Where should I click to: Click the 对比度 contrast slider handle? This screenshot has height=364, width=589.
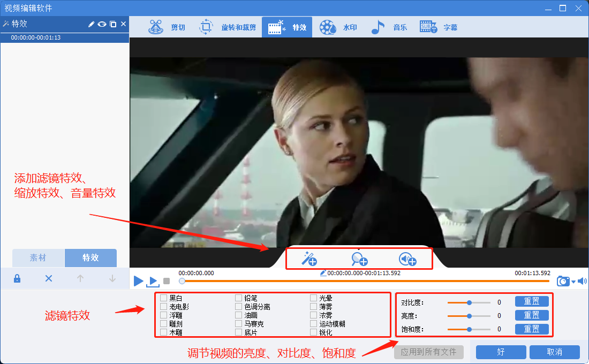click(469, 302)
